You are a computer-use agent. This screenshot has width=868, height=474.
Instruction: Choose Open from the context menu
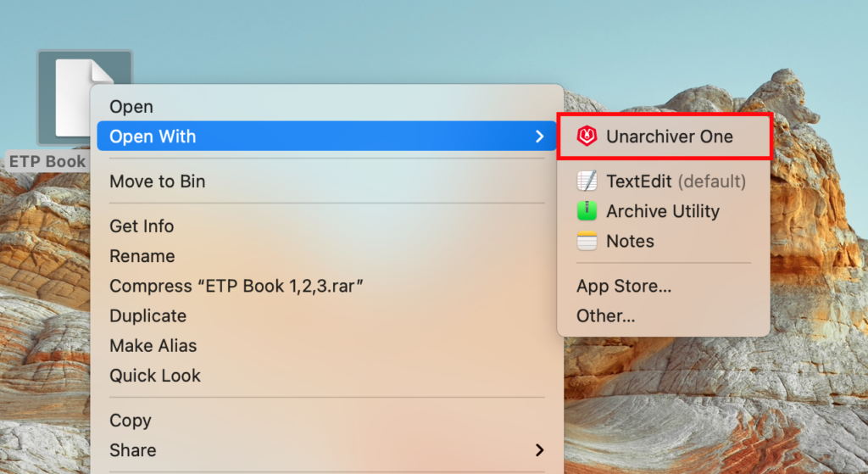[x=131, y=107]
